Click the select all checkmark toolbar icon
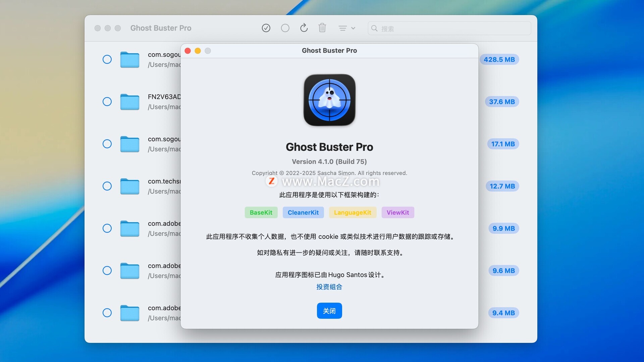Screen dimensions: 644x362 266,28
